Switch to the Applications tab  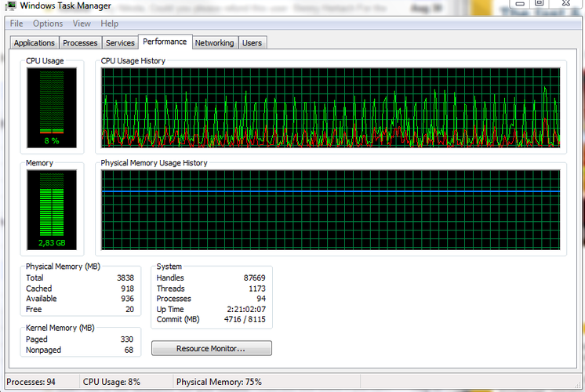point(35,43)
